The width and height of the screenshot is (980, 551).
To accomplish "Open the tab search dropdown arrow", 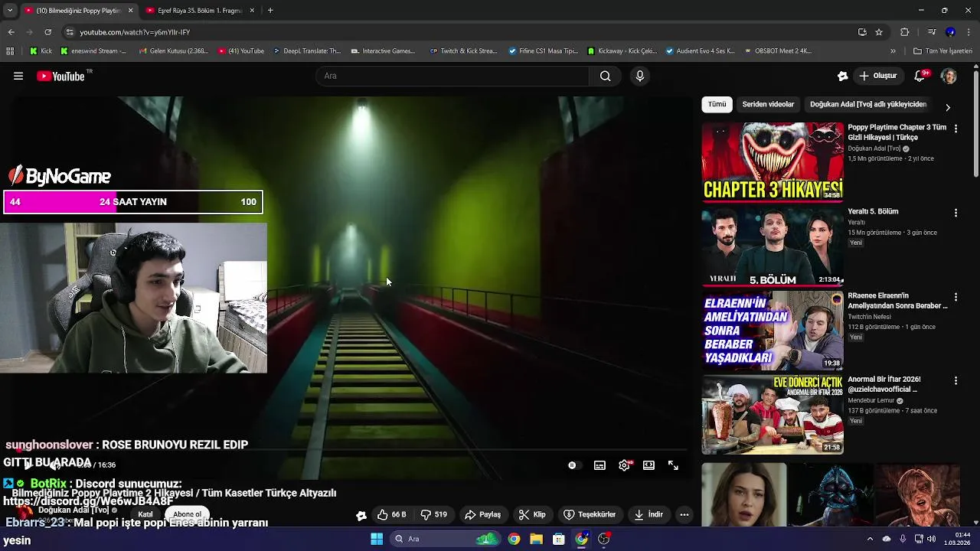I will [x=10, y=11].
